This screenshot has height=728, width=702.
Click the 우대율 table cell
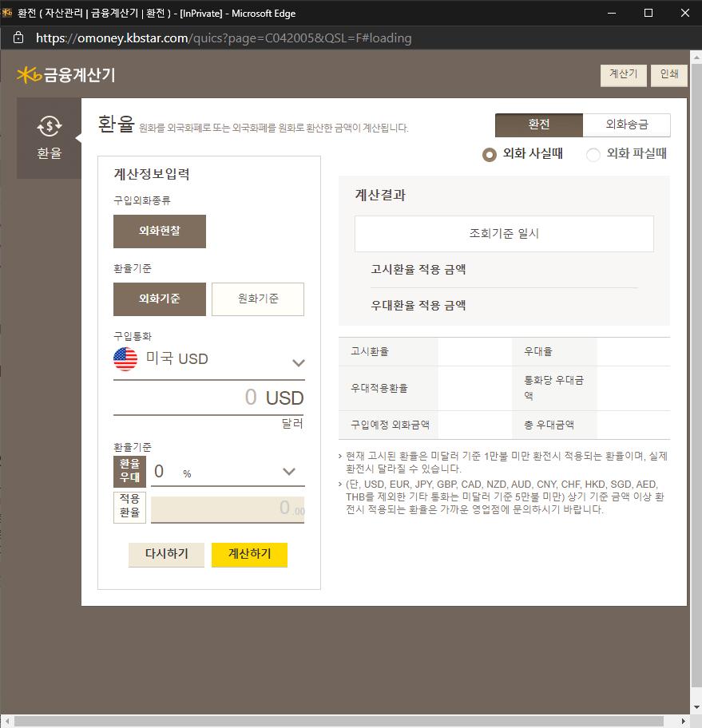click(554, 351)
